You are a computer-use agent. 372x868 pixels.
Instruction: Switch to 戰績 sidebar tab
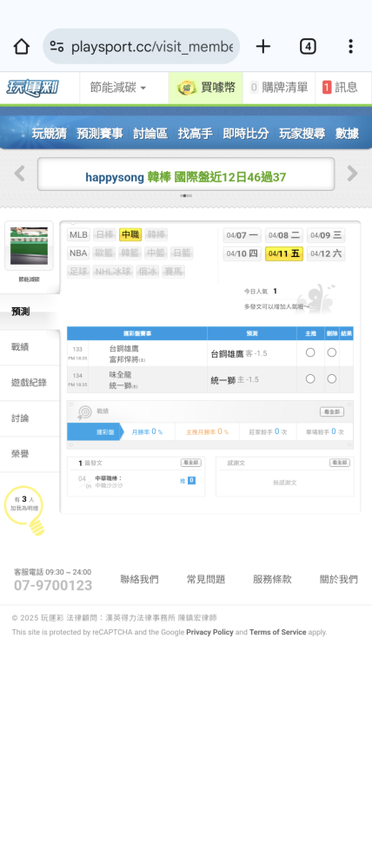tap(30, 347)
